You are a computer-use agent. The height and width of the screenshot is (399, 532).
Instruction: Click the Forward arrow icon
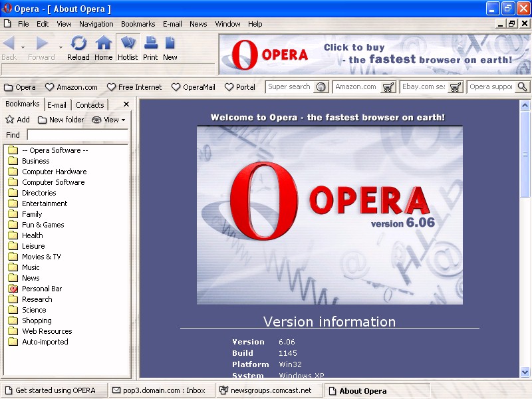click(41, 43)
